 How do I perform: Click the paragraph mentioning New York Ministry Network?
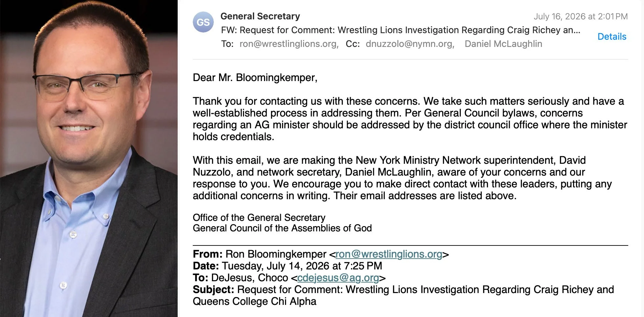tap(402, 178)
